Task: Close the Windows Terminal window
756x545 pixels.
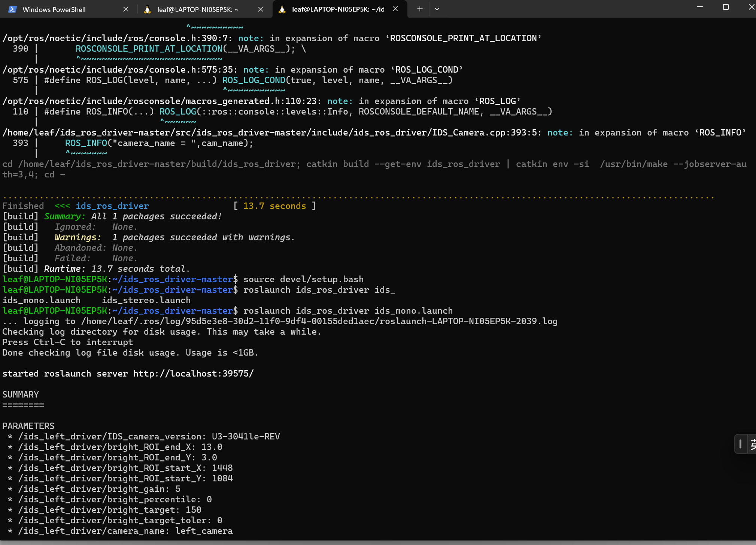Action: 751,7
